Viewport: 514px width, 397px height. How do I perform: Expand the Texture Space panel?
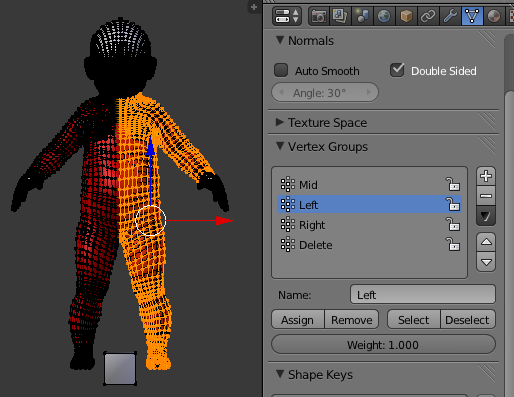pyautogui.click(x=280, y=122)
